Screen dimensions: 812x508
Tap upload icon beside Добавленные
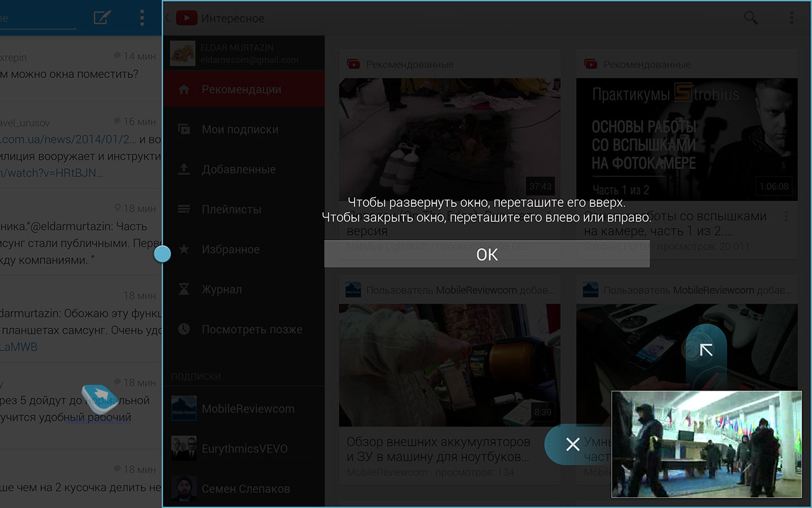tap(184, 169)
